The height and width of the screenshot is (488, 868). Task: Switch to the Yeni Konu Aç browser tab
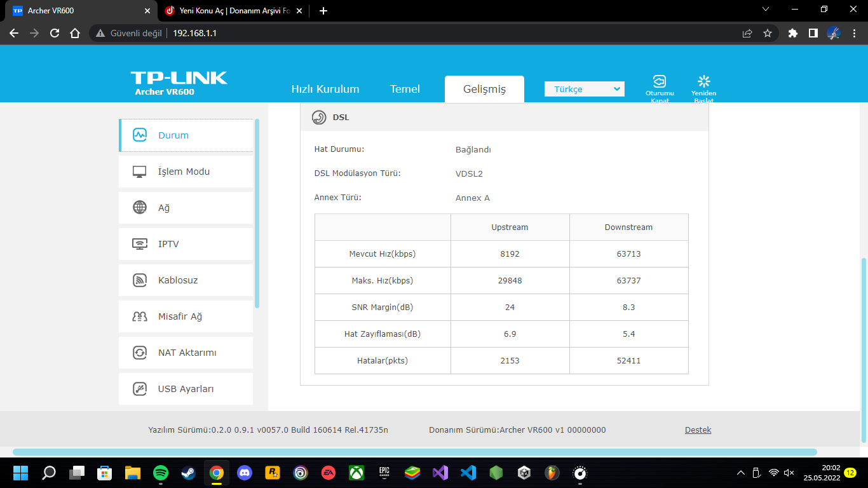(x=233, y=11)
